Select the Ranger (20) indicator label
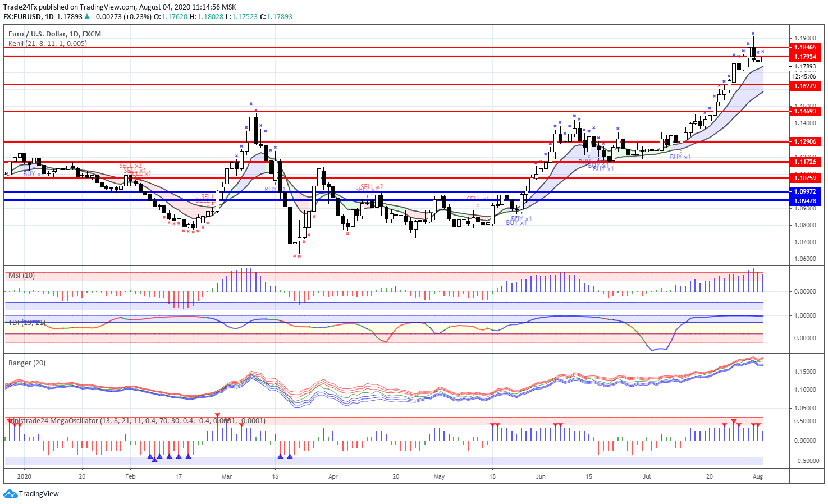This screenshot has height=504, width=828. click(27, 363)
